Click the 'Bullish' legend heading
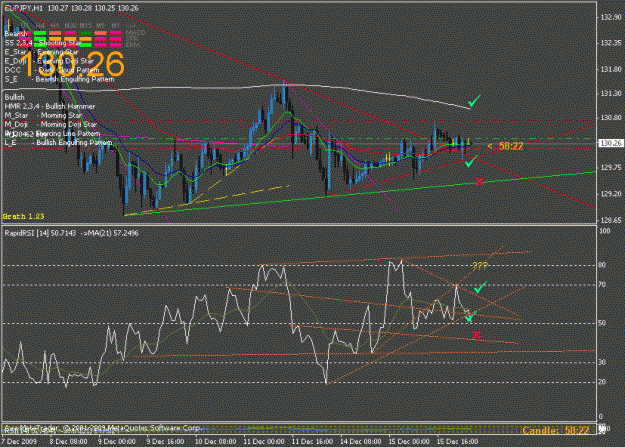Viewport: 625px width, 447px height. (x=14, y=97)
